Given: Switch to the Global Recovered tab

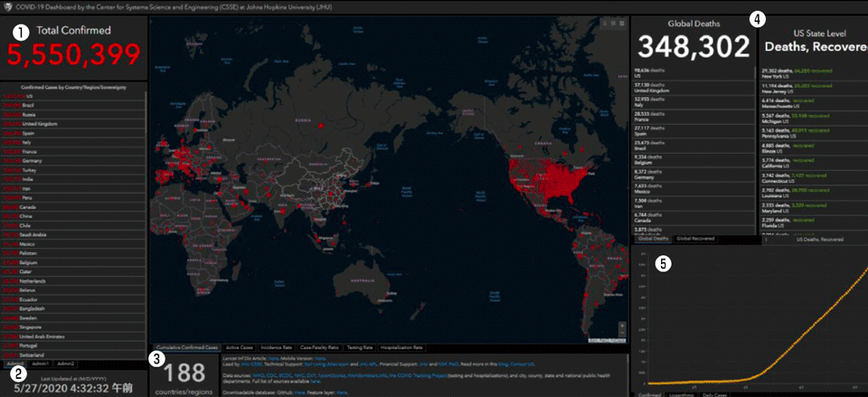Looking at the screenshot, I should (x=694, y=239).
